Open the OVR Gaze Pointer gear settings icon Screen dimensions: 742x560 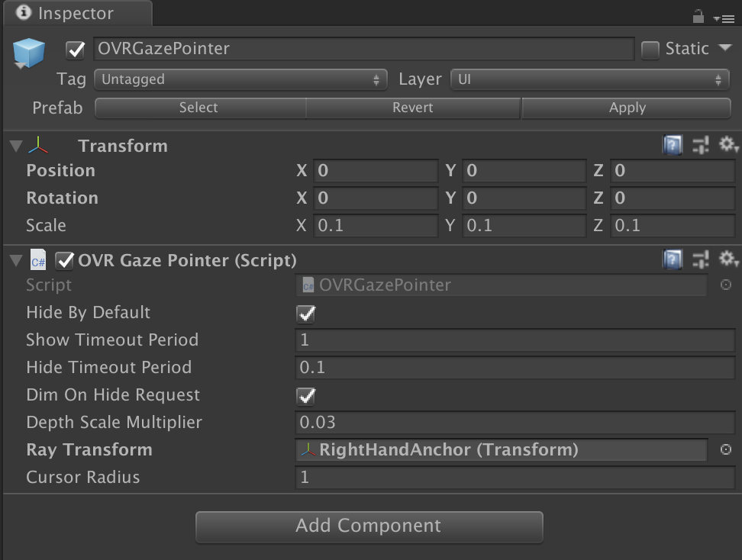[726, 260]
